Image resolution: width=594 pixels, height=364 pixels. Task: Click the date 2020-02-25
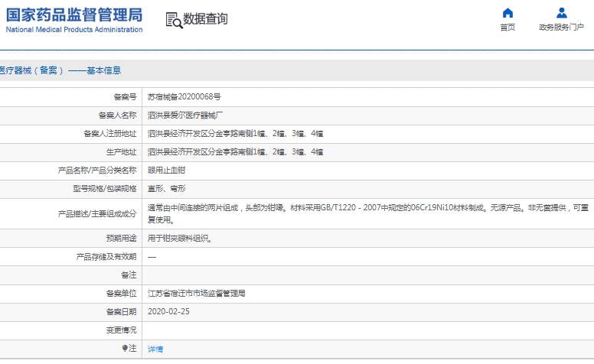tap(168, 311)
